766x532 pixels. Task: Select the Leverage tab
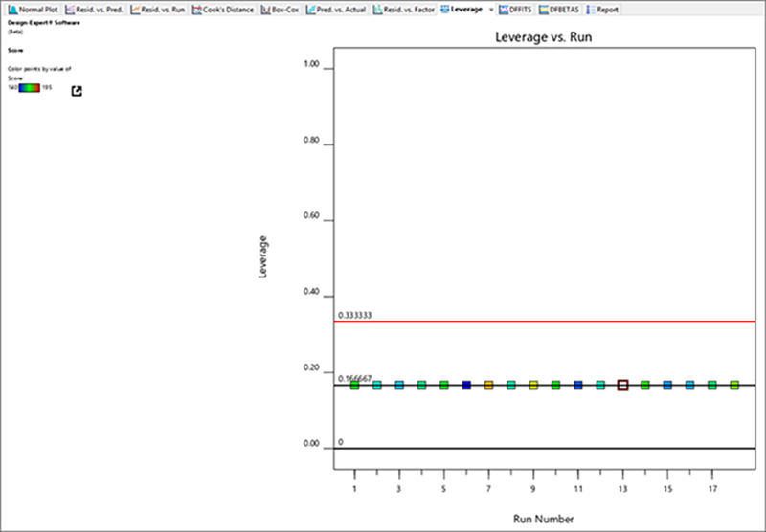462,10
